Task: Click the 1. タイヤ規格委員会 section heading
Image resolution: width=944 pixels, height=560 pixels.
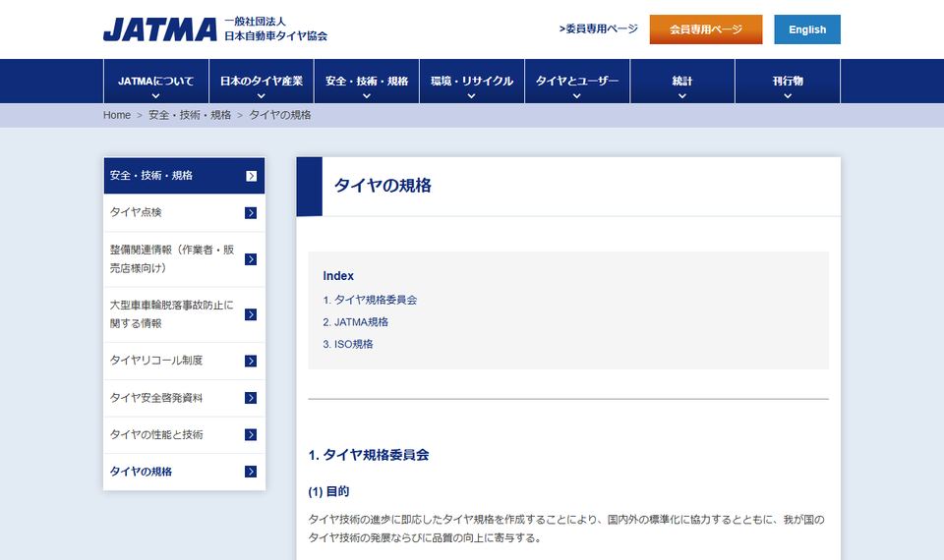Action: pos(369,455)
